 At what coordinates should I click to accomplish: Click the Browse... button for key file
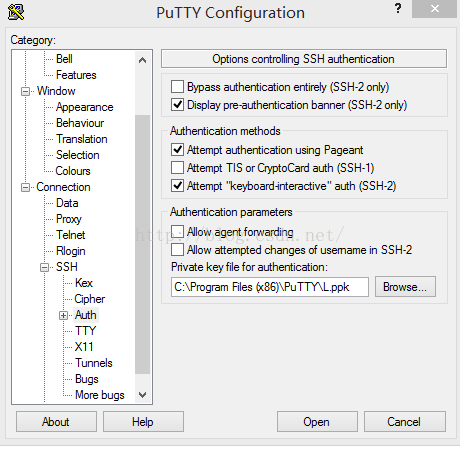coord(405,287)
